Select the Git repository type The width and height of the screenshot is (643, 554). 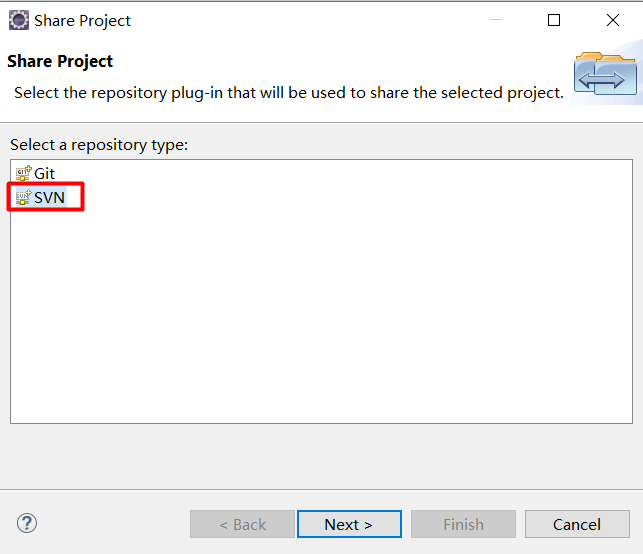[44, 173]
